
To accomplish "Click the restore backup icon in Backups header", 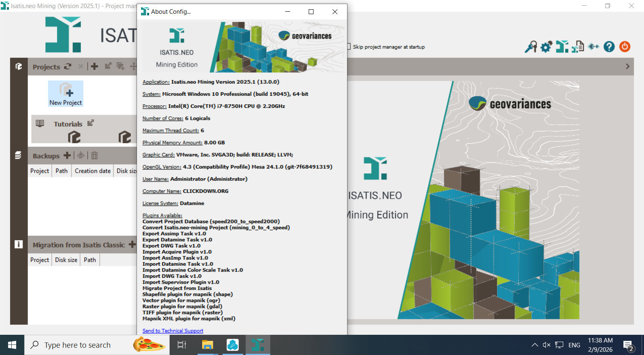I will pyautogui.click(x=81, y=155).
